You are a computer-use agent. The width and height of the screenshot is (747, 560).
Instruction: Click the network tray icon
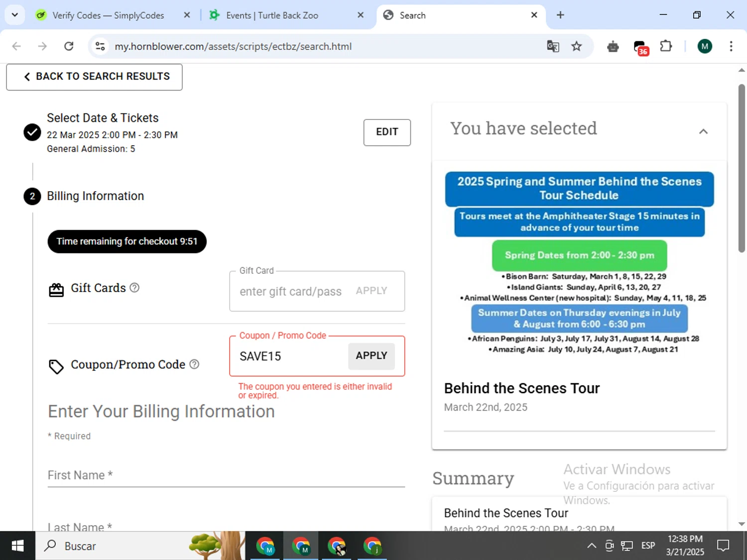tap(626, 546)
